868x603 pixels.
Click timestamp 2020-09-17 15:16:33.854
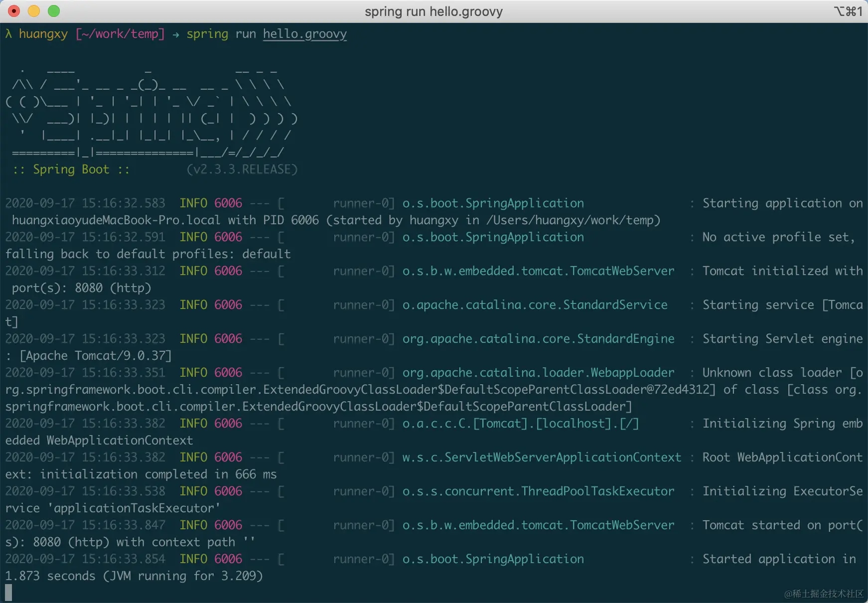point(85,559)
